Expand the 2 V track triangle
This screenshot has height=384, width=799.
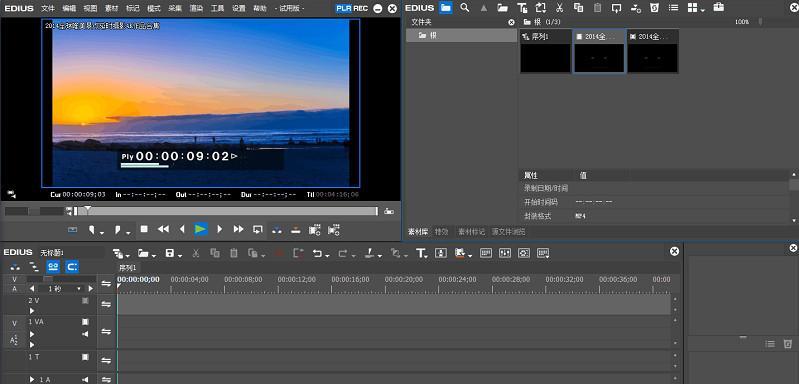[32, 311]
